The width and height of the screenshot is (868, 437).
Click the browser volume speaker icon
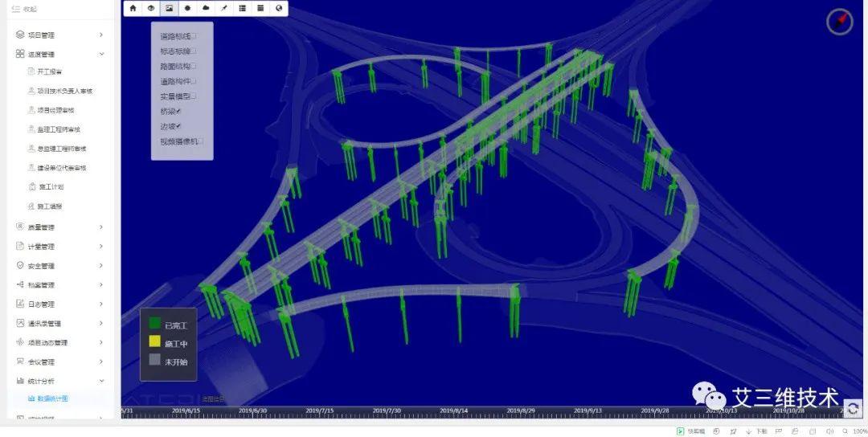(829, 431)
